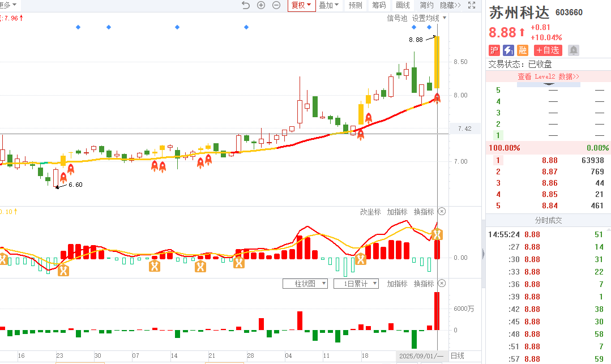Collapse the side panel with 隐藏>>

tap(450, 5)
